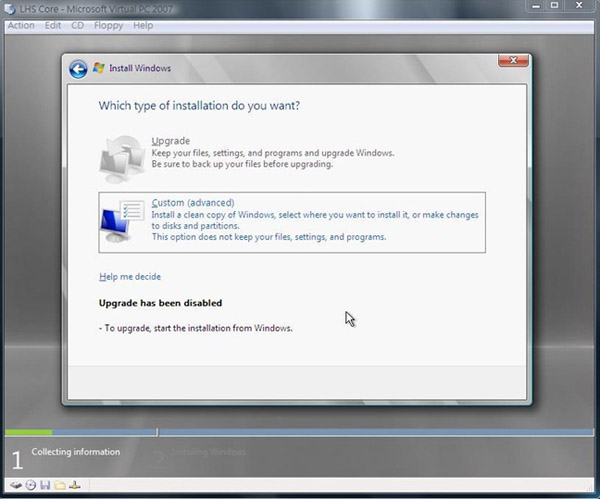This screenshot has width=600, height=499.
Task: Open the Edit menu
Action: click(53, 25)
